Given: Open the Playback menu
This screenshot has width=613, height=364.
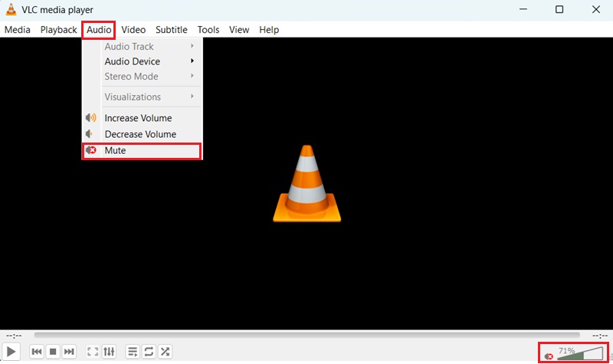Looking at the screenshot, I should pyautogui.click(x=59, y=30).
